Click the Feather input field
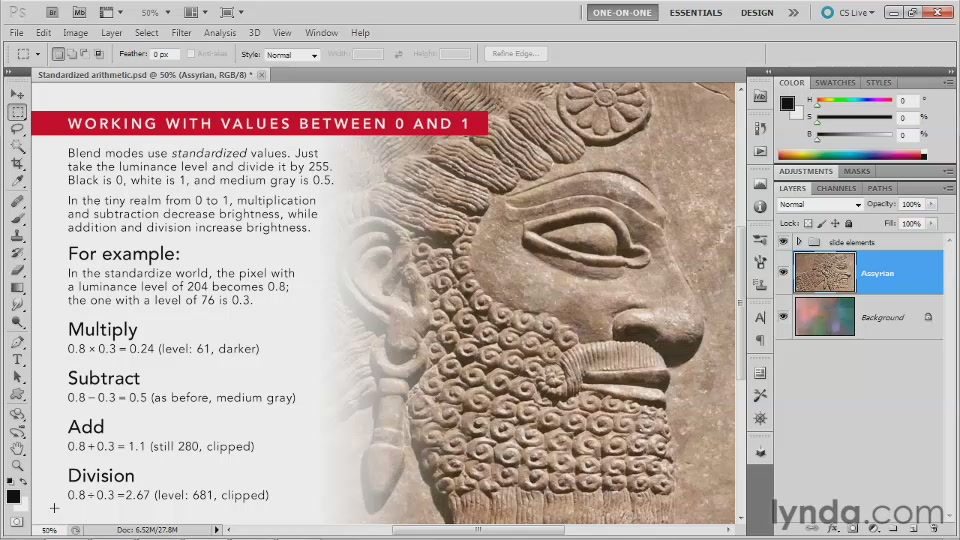Screen dimensions: 960x540 (x=165, y=54)
